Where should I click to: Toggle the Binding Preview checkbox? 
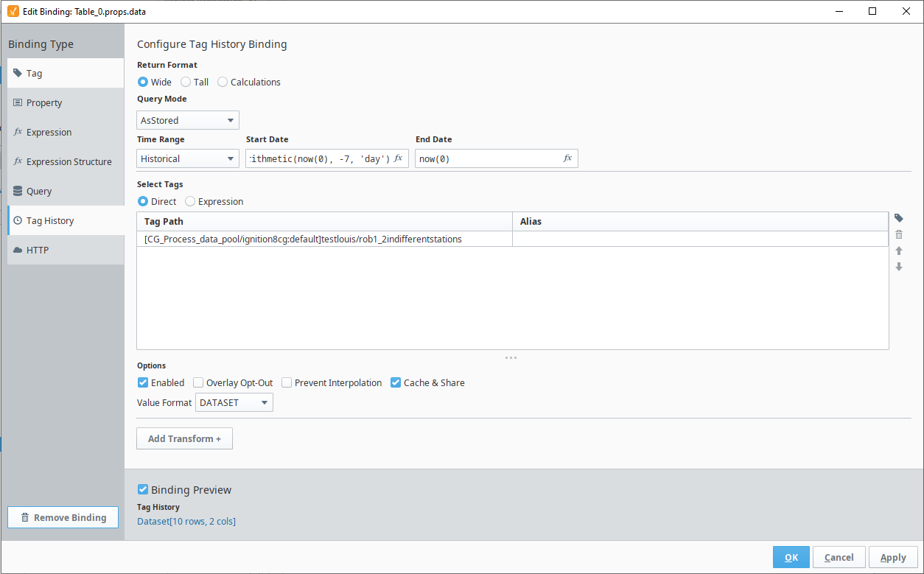(x=143, y=489)
